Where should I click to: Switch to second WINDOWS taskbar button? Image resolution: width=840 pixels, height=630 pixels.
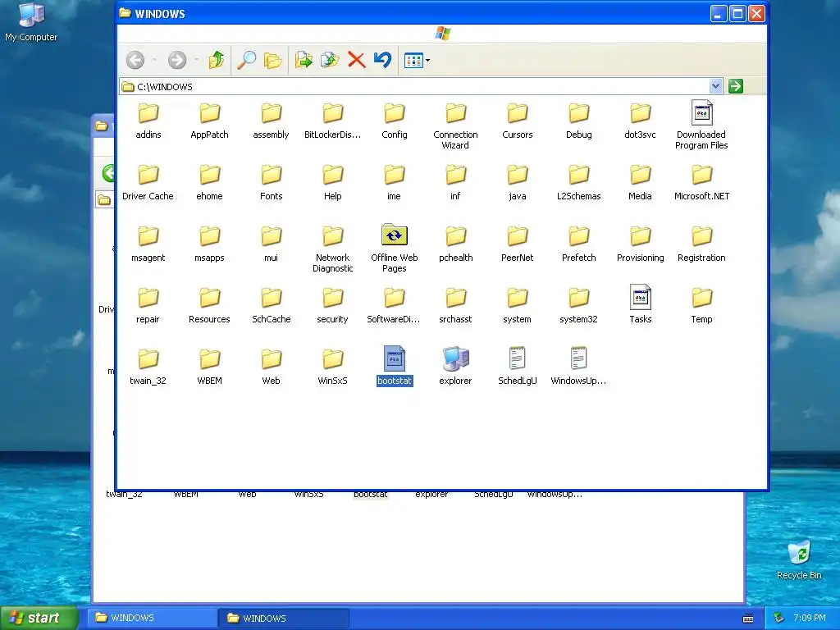pos(284,618)
